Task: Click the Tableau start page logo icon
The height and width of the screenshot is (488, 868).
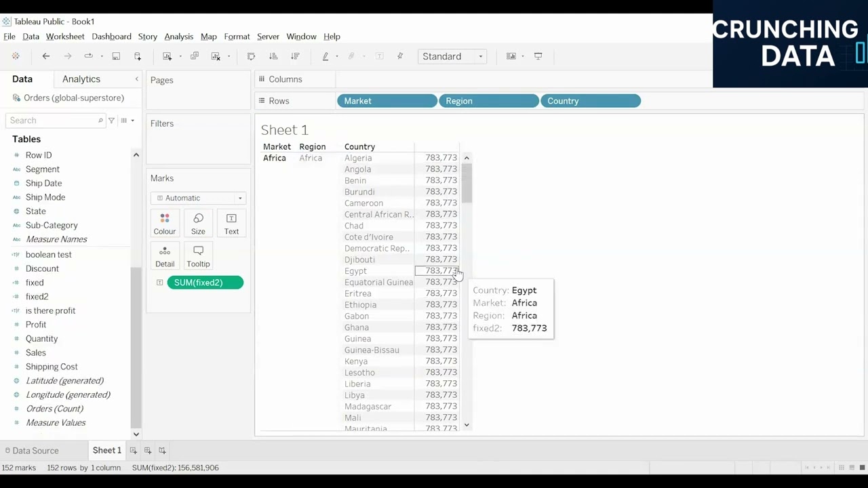Action: [16, 56]
